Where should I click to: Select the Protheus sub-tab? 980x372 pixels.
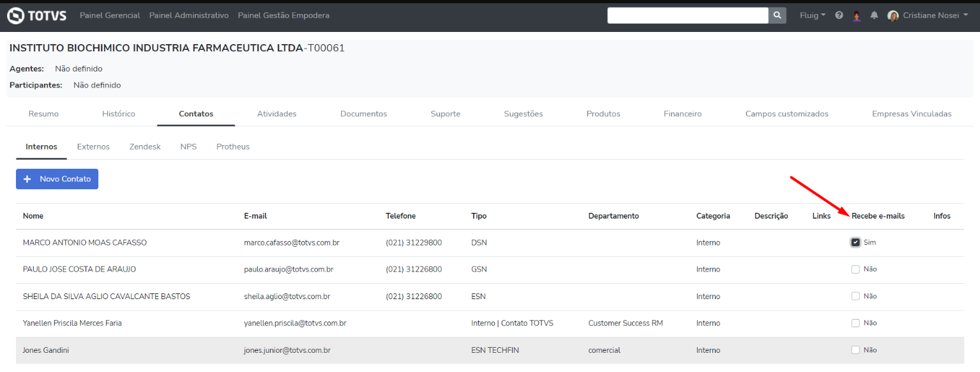(x=233, y=147)
